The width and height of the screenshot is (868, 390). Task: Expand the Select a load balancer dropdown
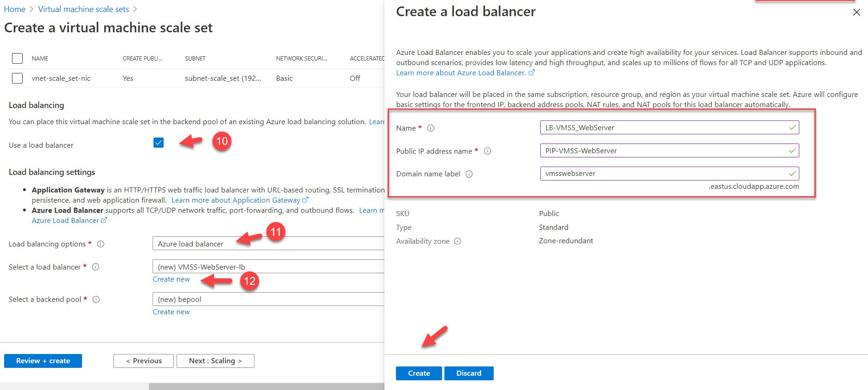(267, 267)
